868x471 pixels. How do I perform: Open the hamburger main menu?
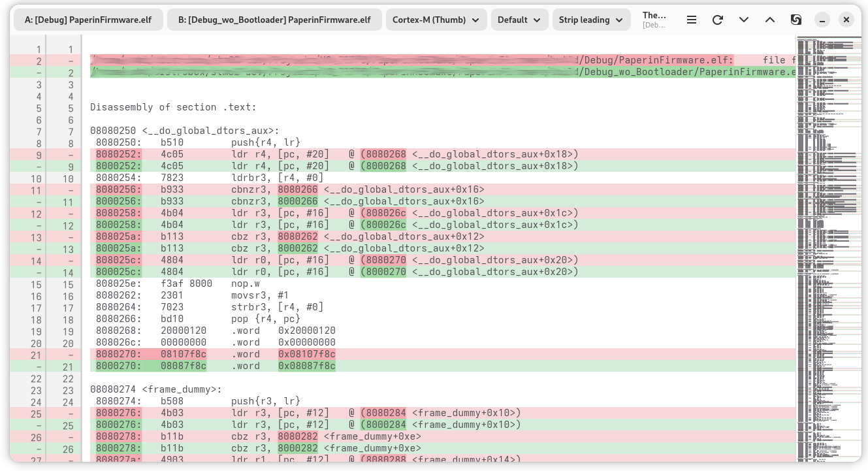coord(692,20)
